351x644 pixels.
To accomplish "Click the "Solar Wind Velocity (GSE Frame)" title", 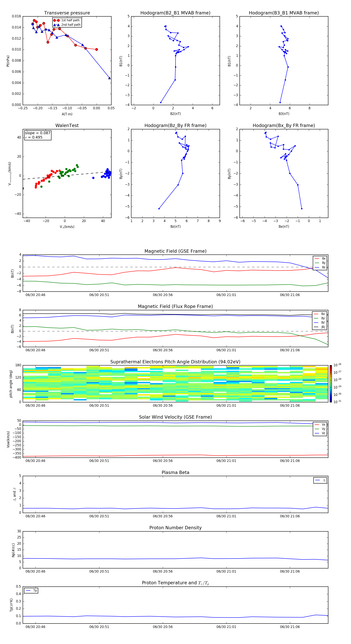I will click(175, 417).
